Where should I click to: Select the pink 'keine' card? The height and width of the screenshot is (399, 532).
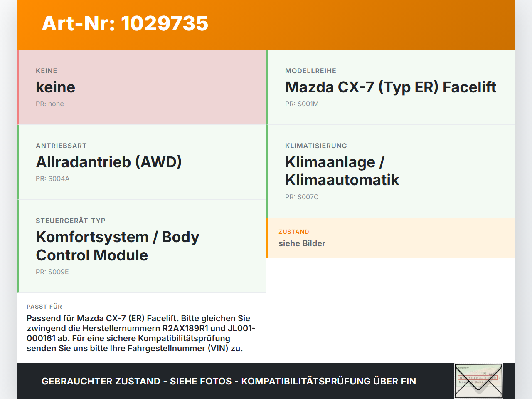coord(141,87)
